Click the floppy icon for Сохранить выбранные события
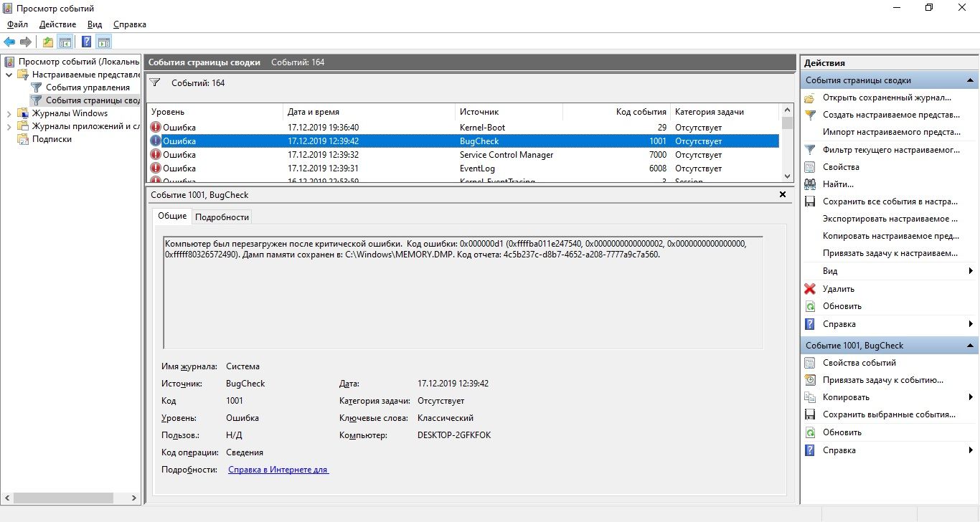Screen dimensions: 980x522 click(x=810, y=414)
